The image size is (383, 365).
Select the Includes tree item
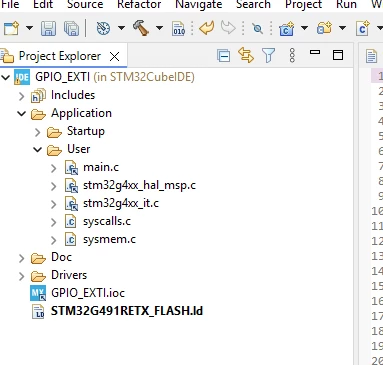pyautogui.click(x=73, y=95)
